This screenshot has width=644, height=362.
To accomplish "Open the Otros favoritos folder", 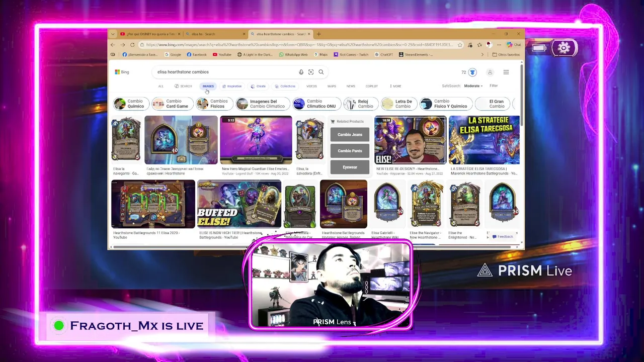I will coord(506,54).
